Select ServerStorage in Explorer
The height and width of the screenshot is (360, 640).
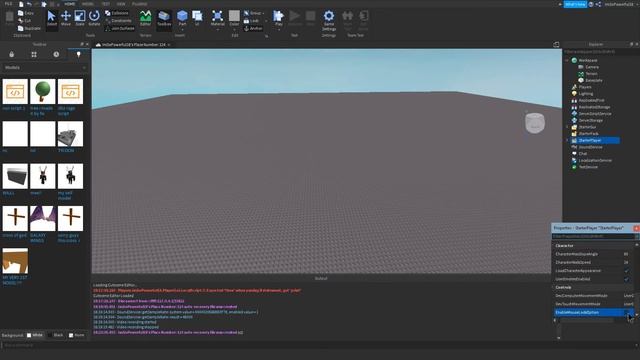coord(591,120)
